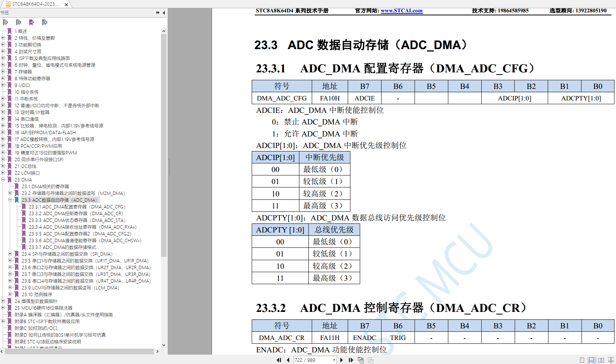Screen dimensions: 616x364
Task: Select two-page facing view mode
Action: 601,360
